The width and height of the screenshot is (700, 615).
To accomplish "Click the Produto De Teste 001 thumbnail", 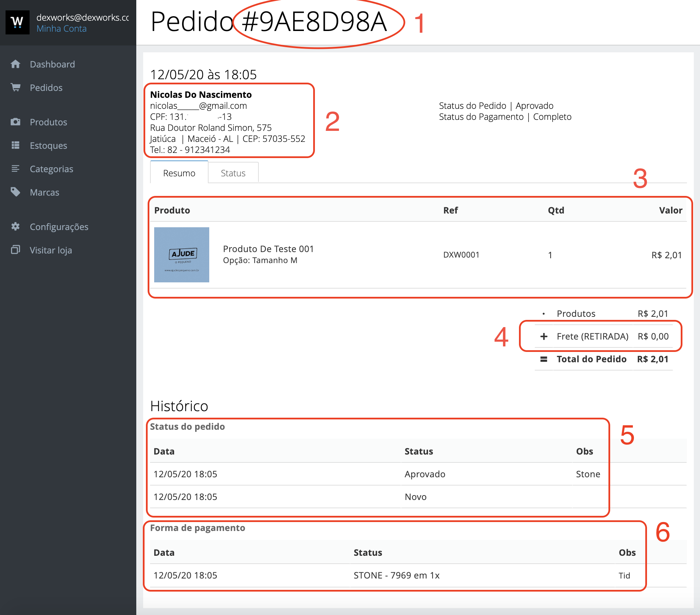I will [x=181, y=255].
